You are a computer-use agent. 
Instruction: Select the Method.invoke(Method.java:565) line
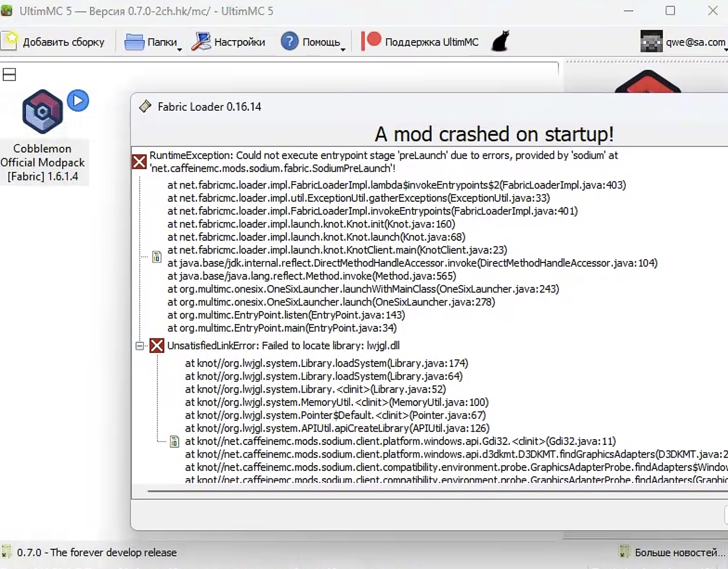point(312,276)
